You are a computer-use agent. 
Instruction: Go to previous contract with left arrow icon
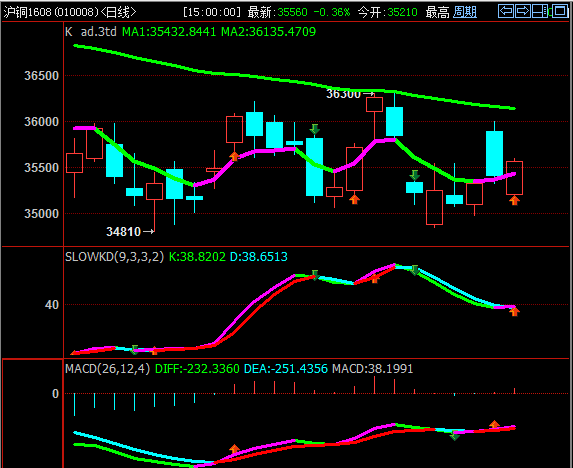click(x=506, y=11)
